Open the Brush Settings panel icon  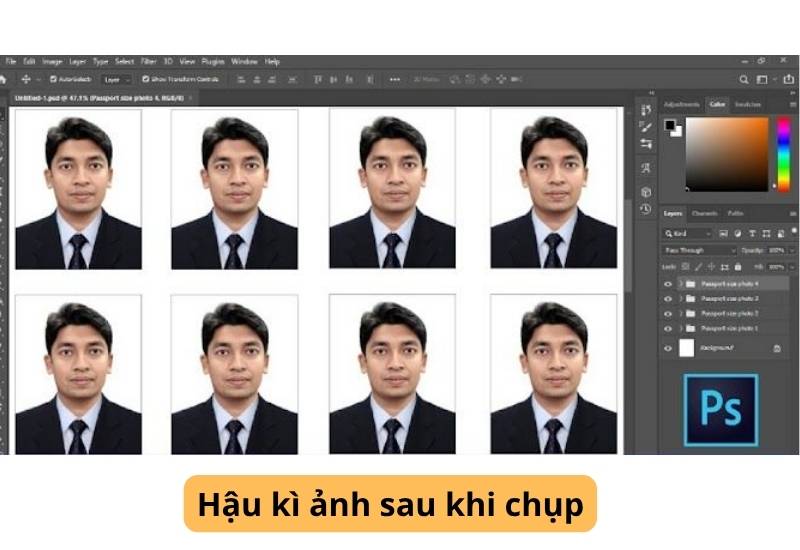(646, 127)
